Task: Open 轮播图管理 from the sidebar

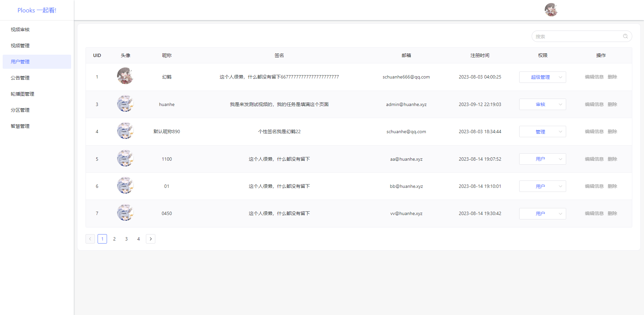Action: (x=22, y=94)
